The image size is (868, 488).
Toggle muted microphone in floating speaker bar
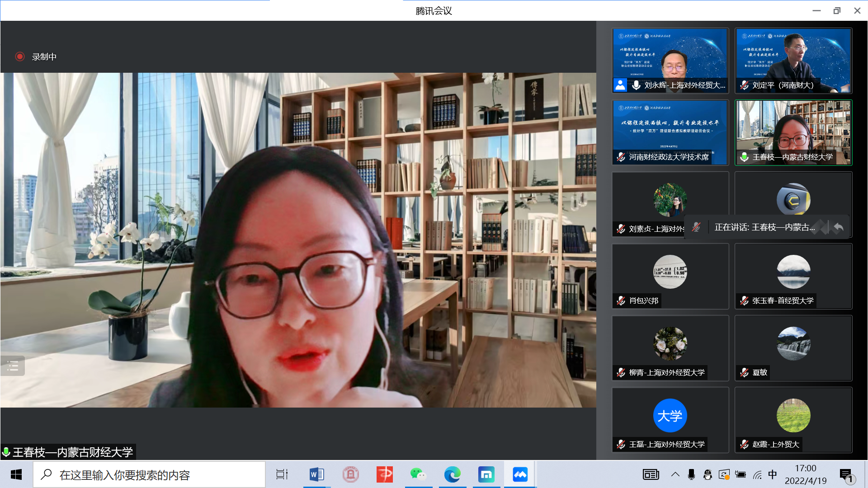[x=696, y=227]
